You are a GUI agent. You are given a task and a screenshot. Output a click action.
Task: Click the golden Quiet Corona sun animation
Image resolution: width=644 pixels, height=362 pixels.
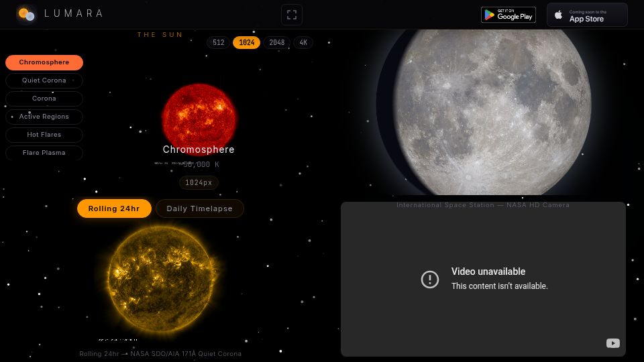coord(162,279)
